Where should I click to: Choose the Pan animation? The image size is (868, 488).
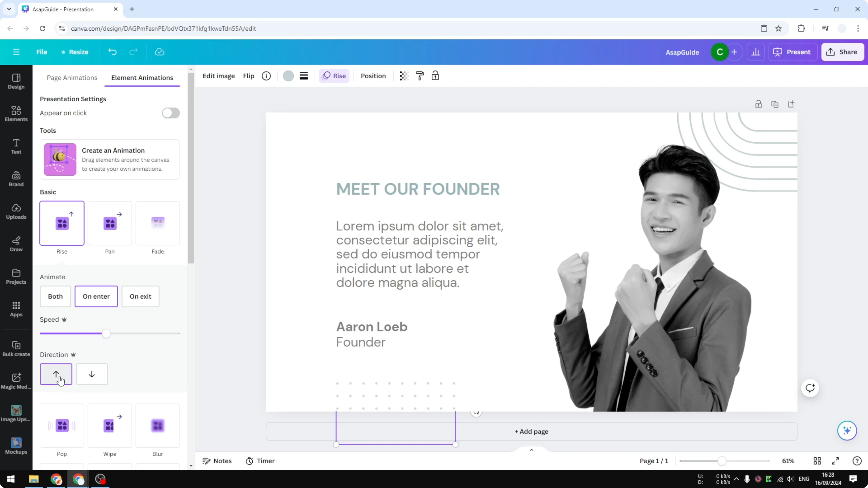click(110, 223)
